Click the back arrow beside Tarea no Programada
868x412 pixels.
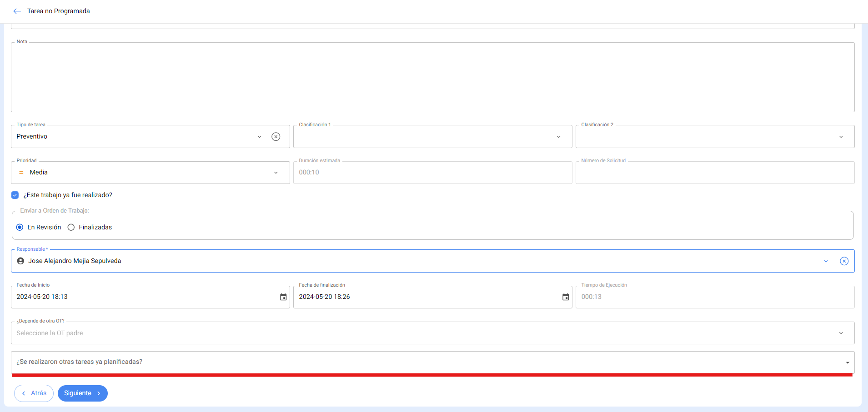[x=17, y=11]
